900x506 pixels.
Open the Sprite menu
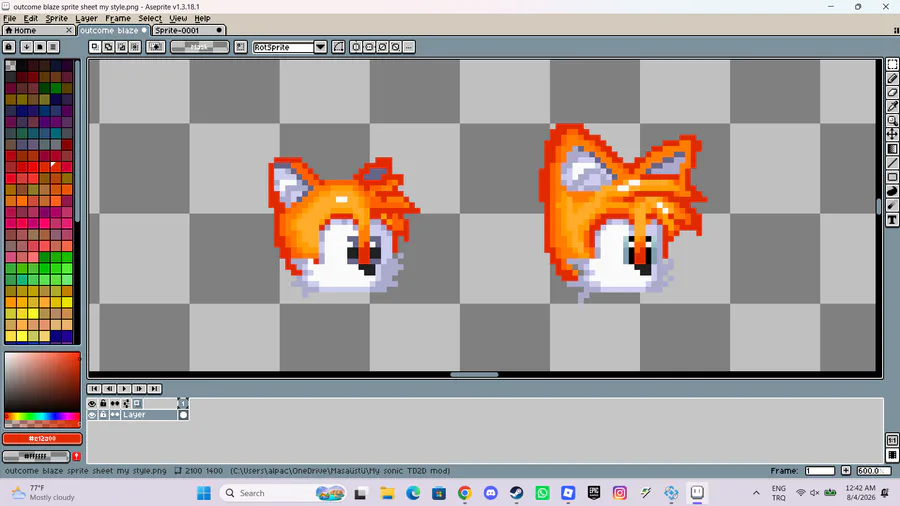56,18
